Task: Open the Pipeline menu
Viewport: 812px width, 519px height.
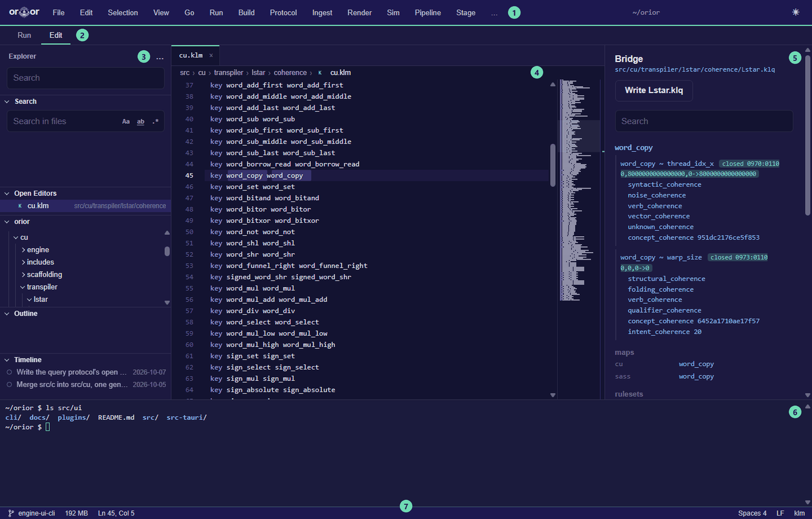Action: tap(427, 12)
